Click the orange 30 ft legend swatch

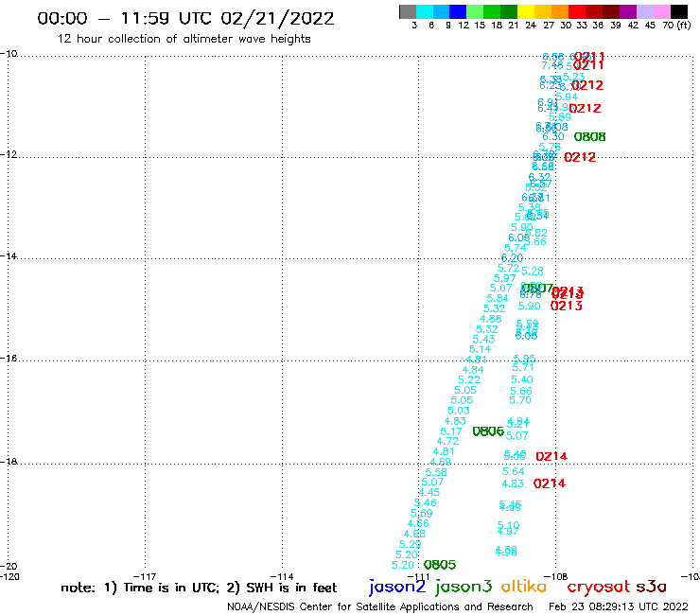pos(560,12)
